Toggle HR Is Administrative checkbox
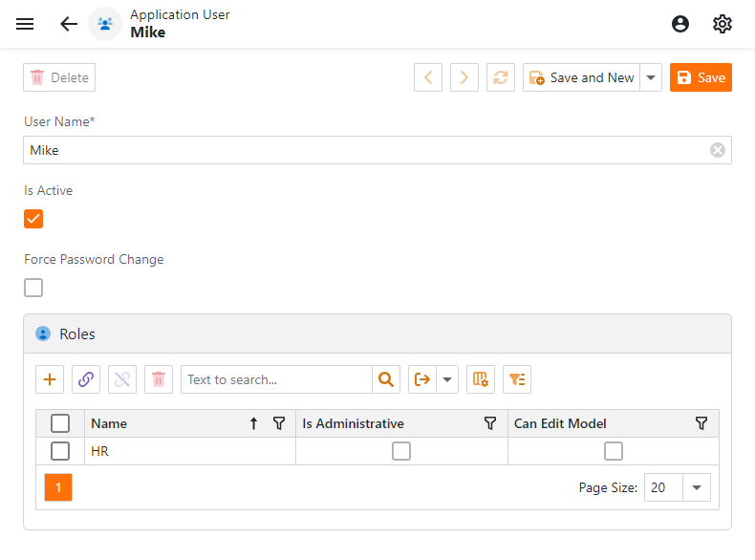This screenshot has height=560, width=755. (x=401, y=451)
